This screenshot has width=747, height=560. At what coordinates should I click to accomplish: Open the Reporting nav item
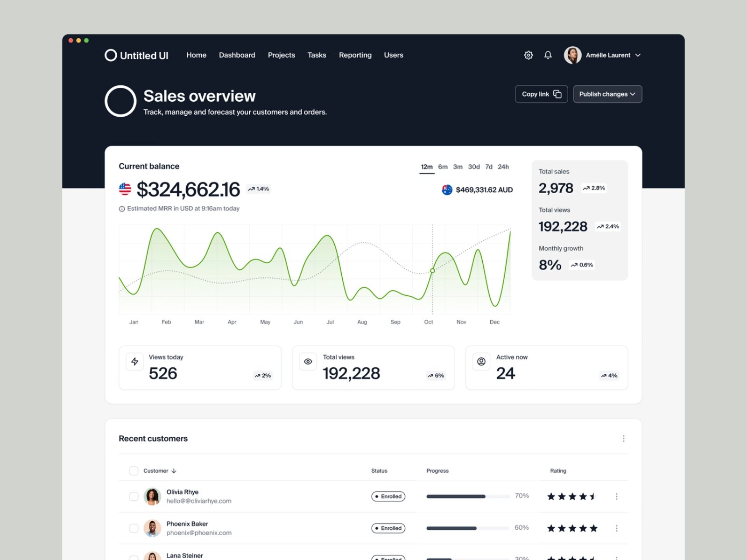pos(355,55)
